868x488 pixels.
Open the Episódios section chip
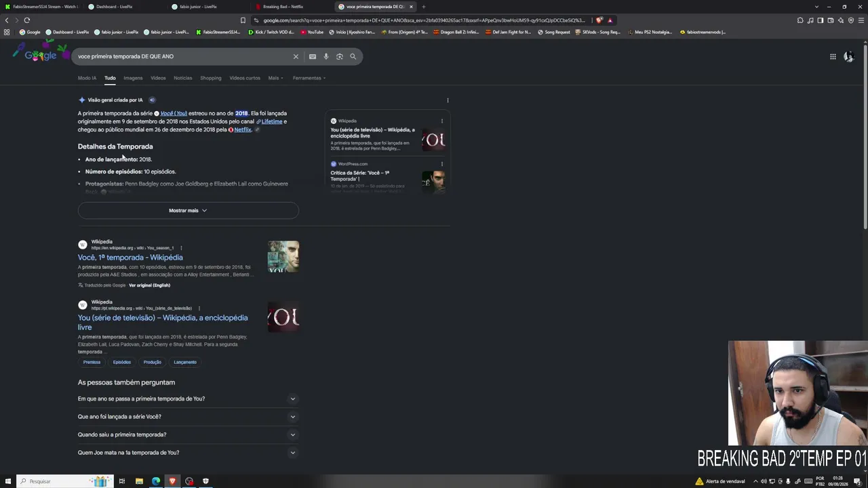[122, 363]
